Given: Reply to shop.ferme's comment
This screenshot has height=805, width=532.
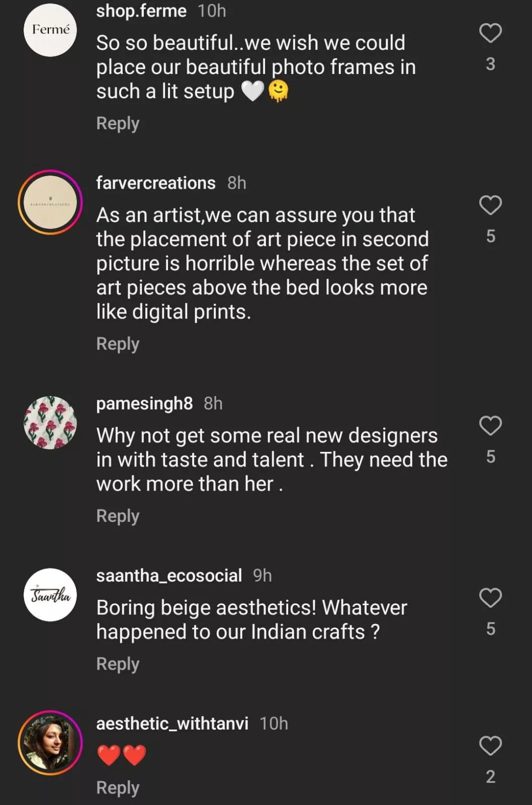Looking at the screenshot, I should click(118, 123).
